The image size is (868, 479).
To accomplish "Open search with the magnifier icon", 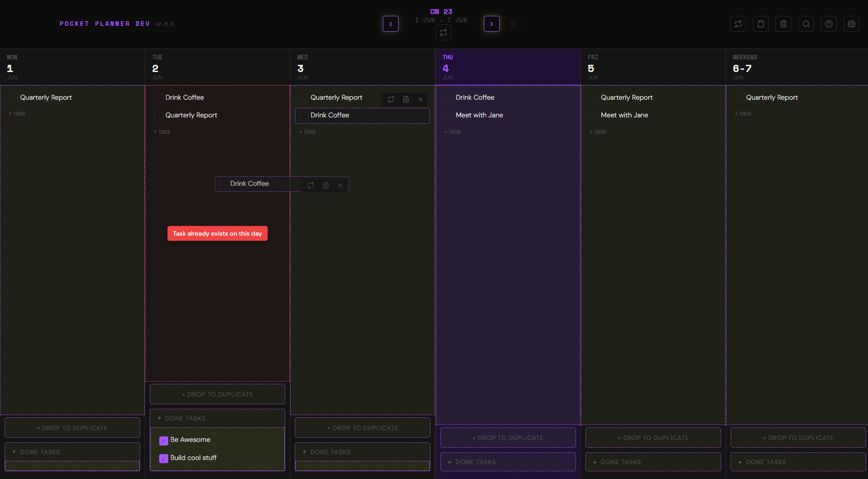I will tap(806, 24).
